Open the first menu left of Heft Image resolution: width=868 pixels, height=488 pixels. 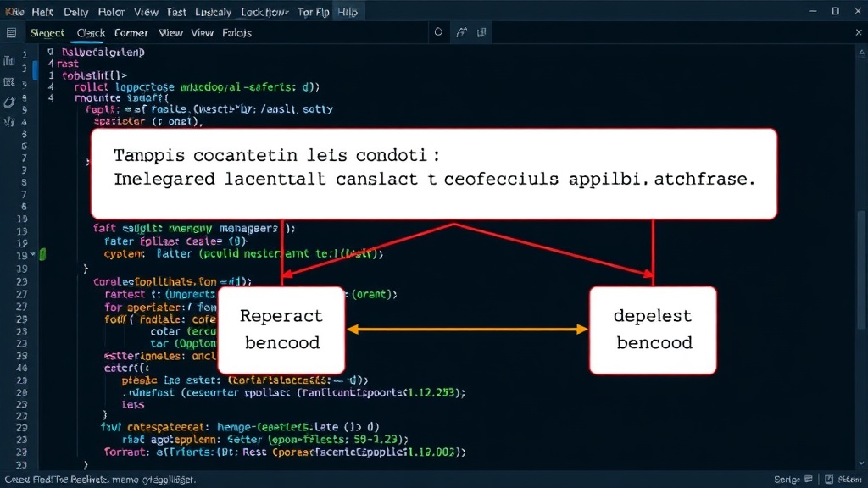tap(14, 12)
